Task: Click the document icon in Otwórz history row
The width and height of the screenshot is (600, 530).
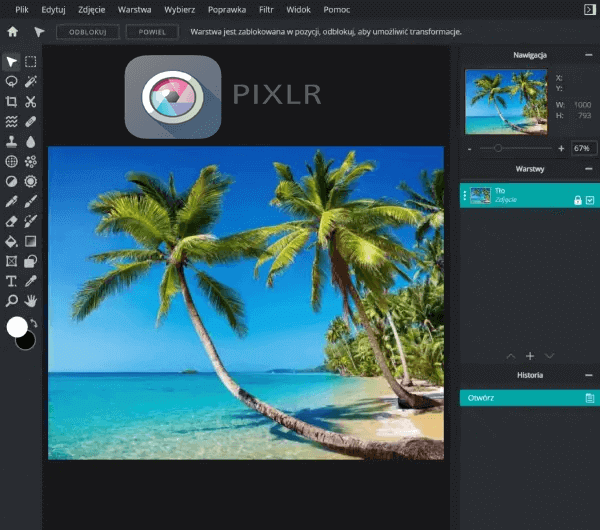Action: point(590,398)
